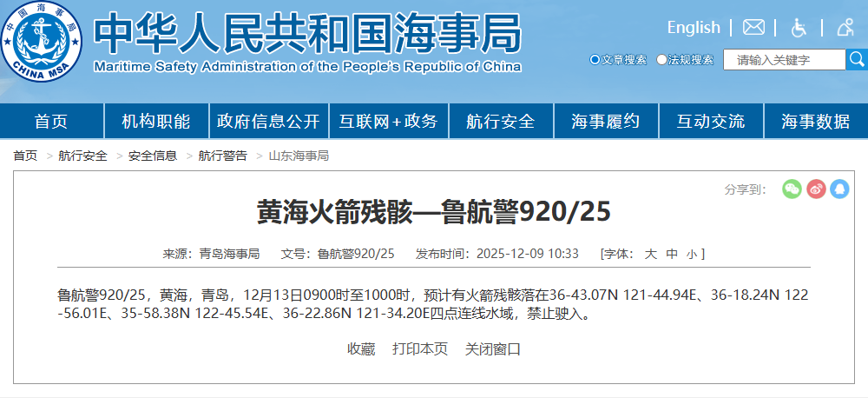Click the magnifier search button
This screenshot has height=398, width=868.
857,60
